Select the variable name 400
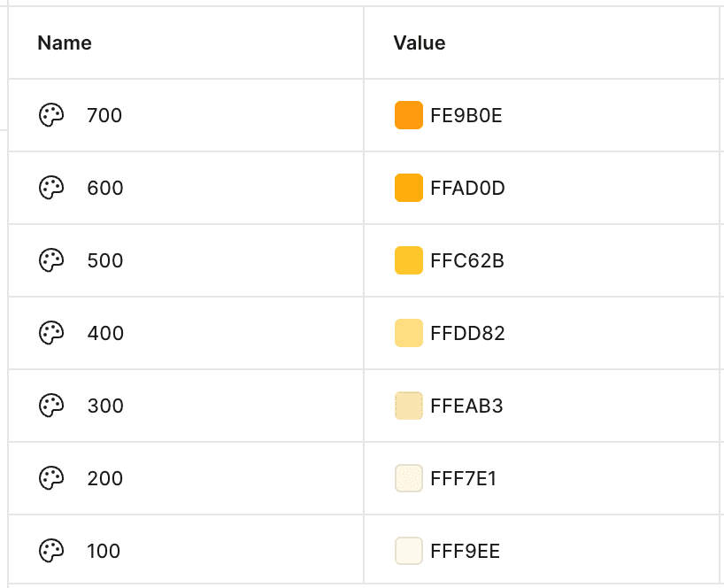The height and width of the screenshot is (588, 724). click(x=105, y=333)
